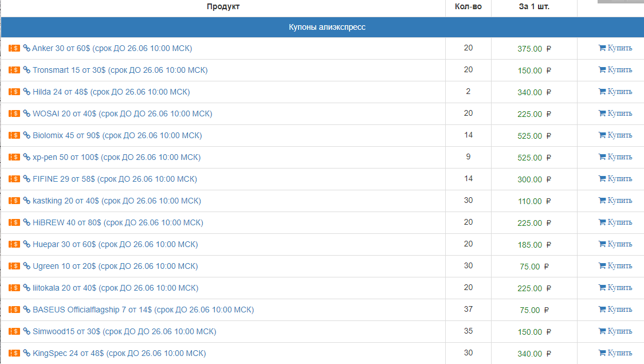Click the orange coupon icon beside Ugreen
The height and width of the screenshot is (364, 644).
pos(14,266)
